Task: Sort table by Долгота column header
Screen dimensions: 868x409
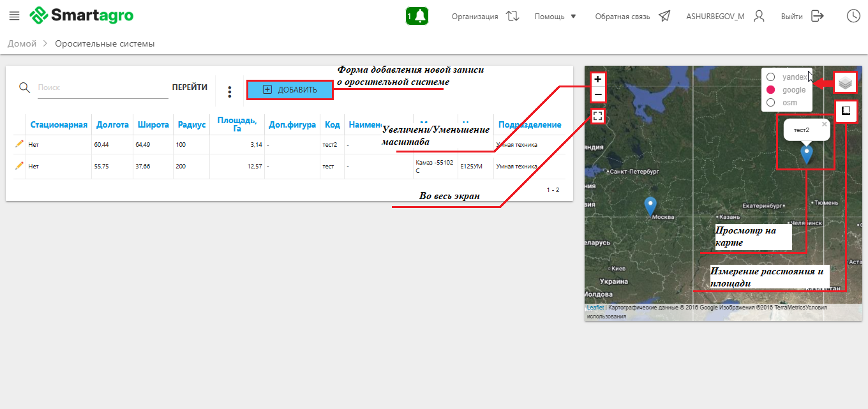Action: (112, 125)
